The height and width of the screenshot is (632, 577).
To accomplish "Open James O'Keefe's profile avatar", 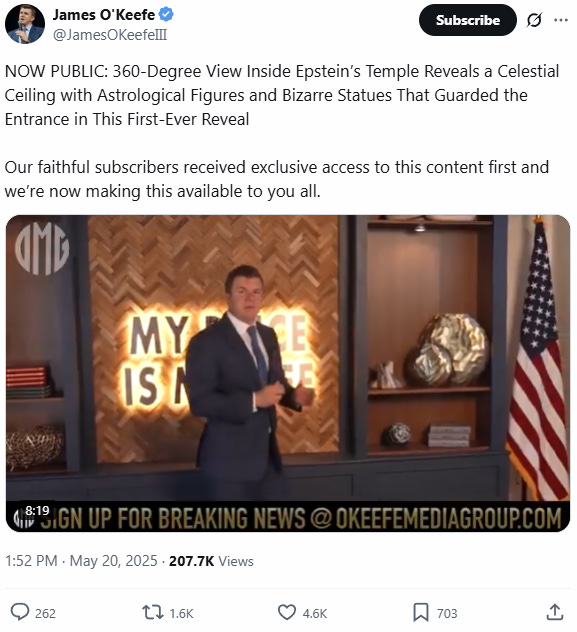I will pos(25,24).
